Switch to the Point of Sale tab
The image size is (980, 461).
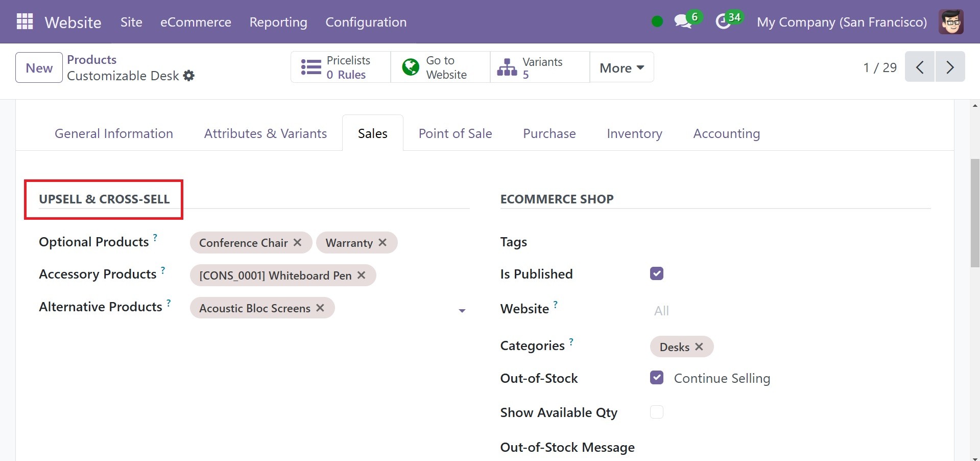[456, 133]
